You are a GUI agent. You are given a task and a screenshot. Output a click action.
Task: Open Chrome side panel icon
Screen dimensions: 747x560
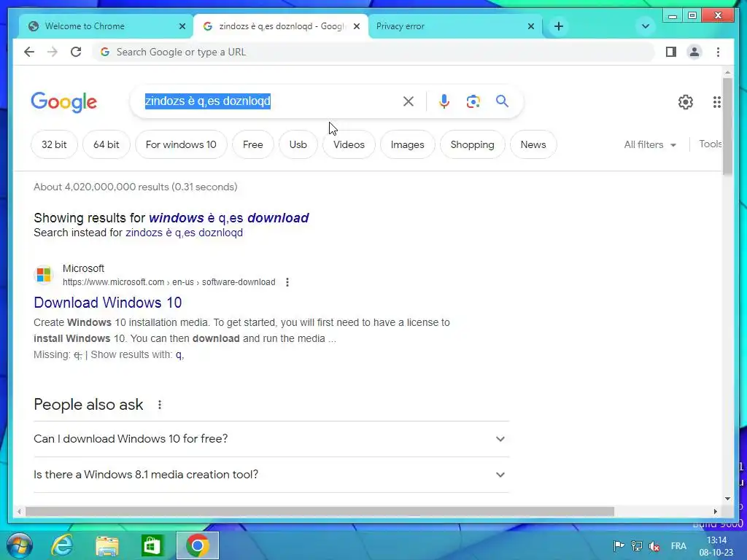[671, 52]
